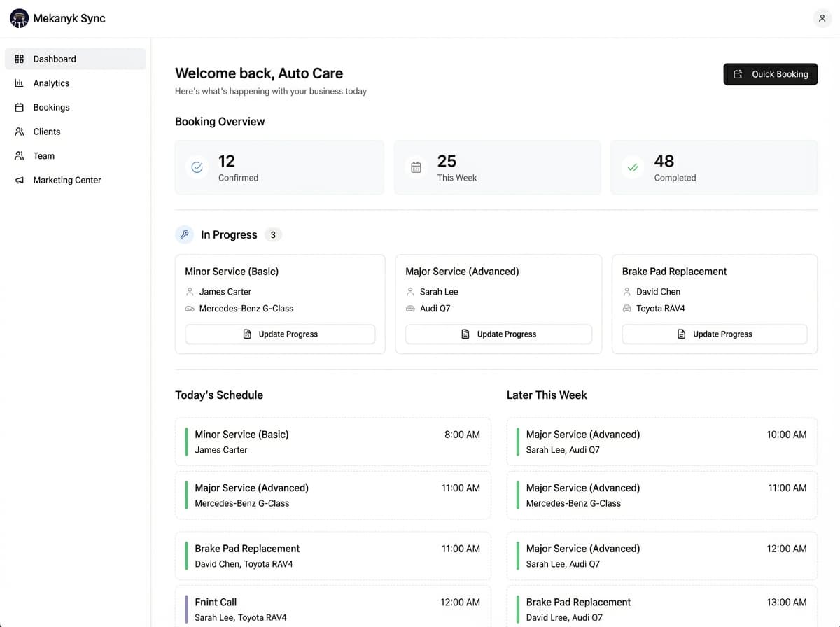This screenshot has height=627, width=840.
Task: Click the wrench icon beside In Progress
Action: 184,234
